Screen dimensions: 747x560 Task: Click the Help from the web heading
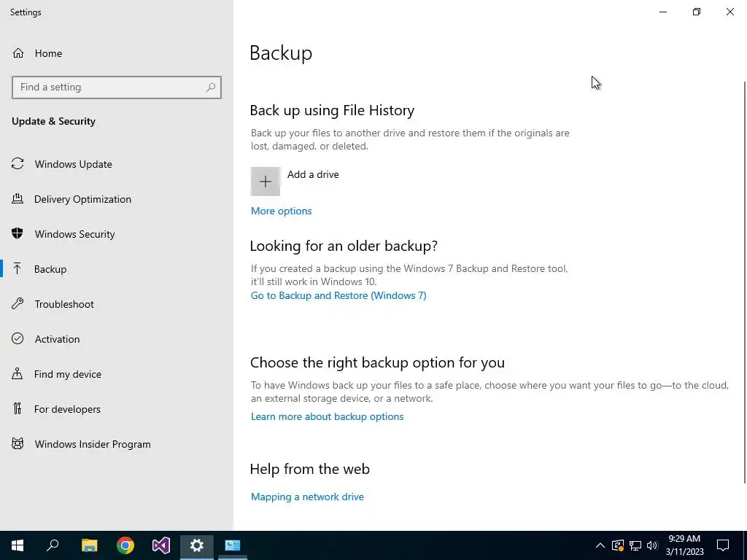tap(309, 469)
